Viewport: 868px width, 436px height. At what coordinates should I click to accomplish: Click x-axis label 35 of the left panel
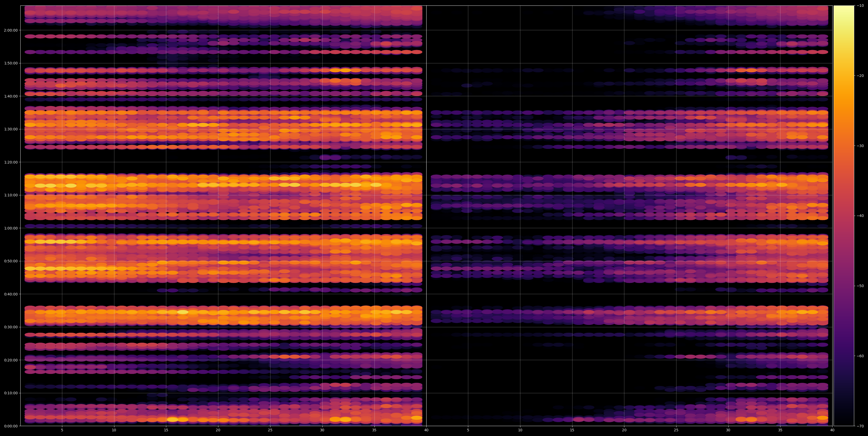tap(374, 430)
